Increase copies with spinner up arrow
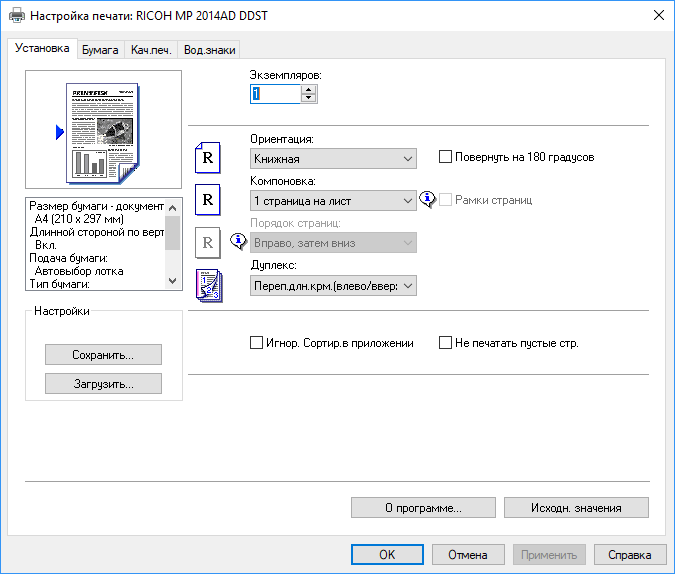The image size is (675, 574). point(308,88)
